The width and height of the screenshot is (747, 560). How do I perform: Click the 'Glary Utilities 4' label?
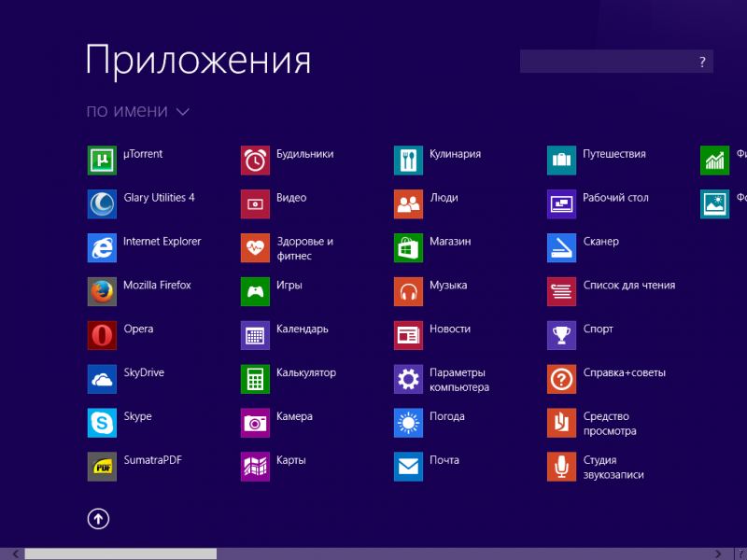[159, 198]
